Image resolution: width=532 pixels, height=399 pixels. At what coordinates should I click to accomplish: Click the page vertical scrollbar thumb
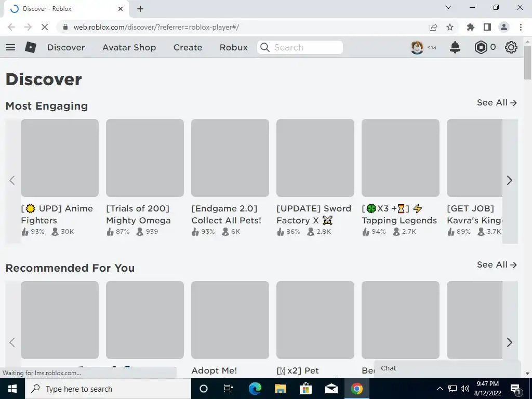coord(528,62)
